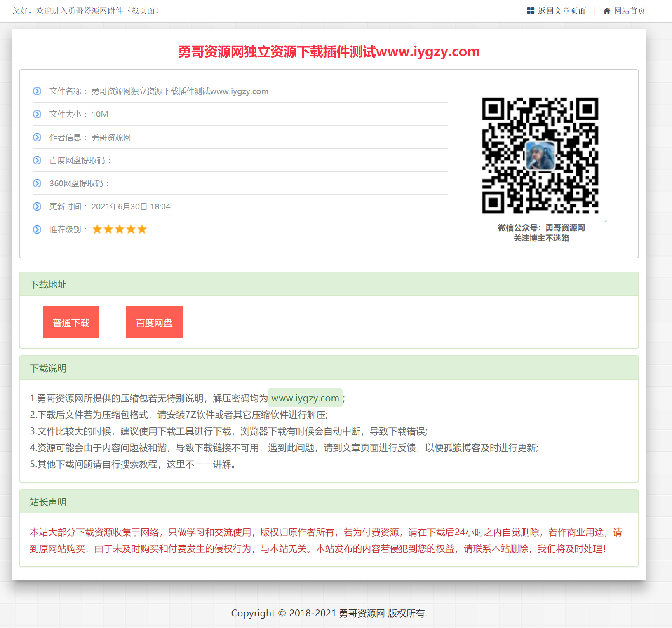This screenshot has height=628, width=672.
Task: Click the red disclaimer text under 站长声明
Action: pyautogui.click(x=326, y=540)
